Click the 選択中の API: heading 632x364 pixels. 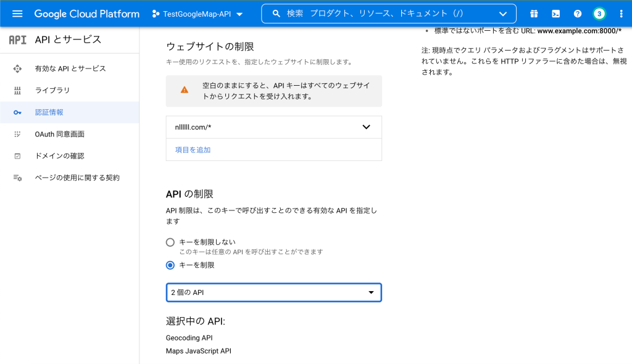pos(196,321)
